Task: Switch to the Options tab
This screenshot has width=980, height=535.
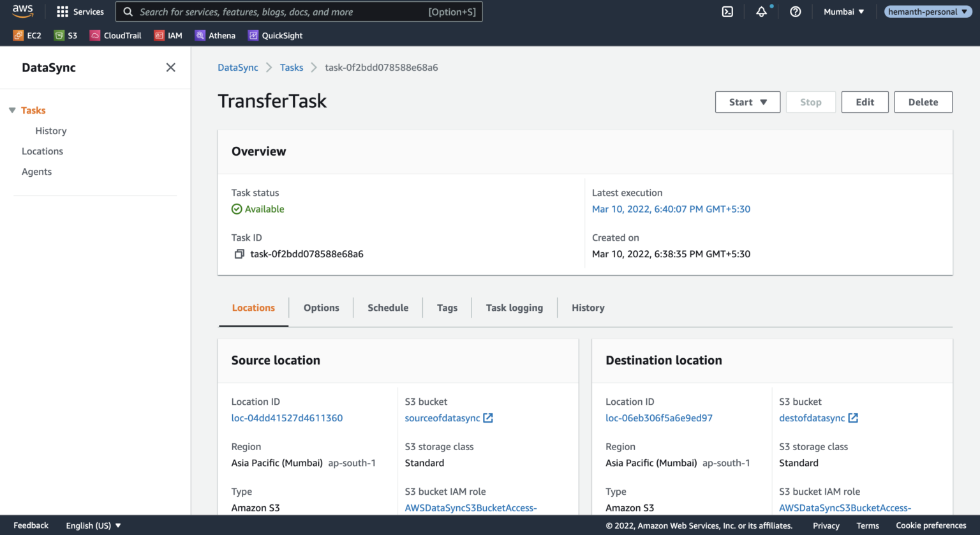Action: 321,307
